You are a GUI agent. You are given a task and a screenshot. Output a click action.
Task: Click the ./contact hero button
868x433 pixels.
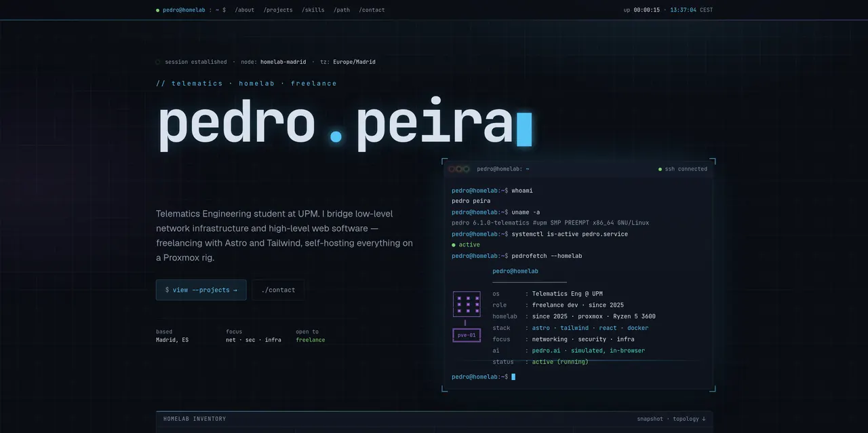click(x=278, y=290)
